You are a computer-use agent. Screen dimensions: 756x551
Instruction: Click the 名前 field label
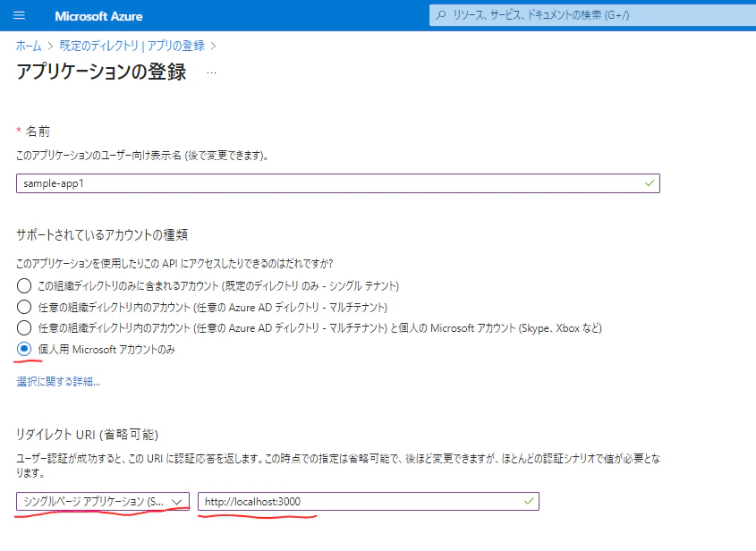[38, 131]
